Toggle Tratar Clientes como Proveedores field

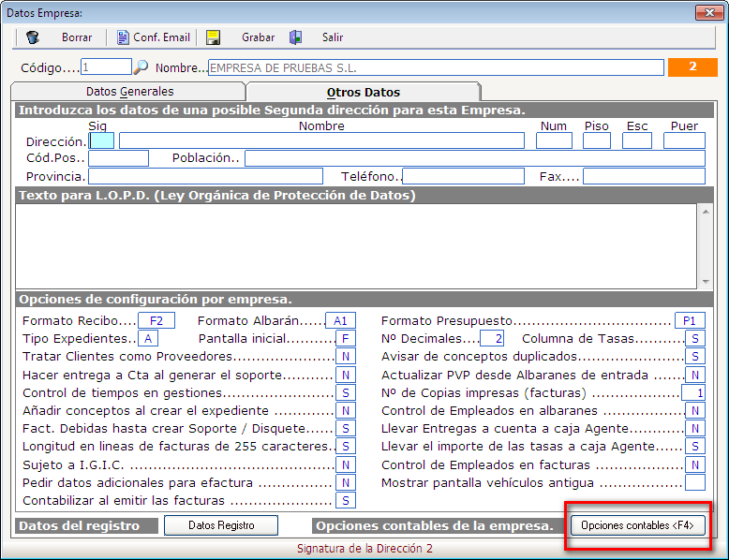(346, 357)
